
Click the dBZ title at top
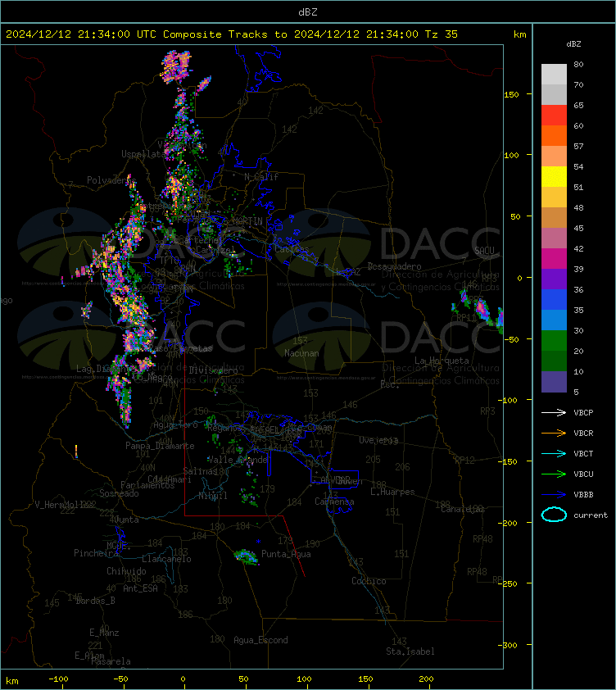[x=307, y=11]
